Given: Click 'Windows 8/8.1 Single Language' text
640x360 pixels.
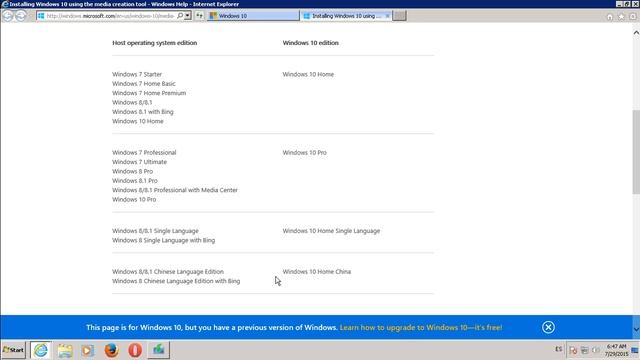Looking at the screenshot, I should [x=155, y=231].
